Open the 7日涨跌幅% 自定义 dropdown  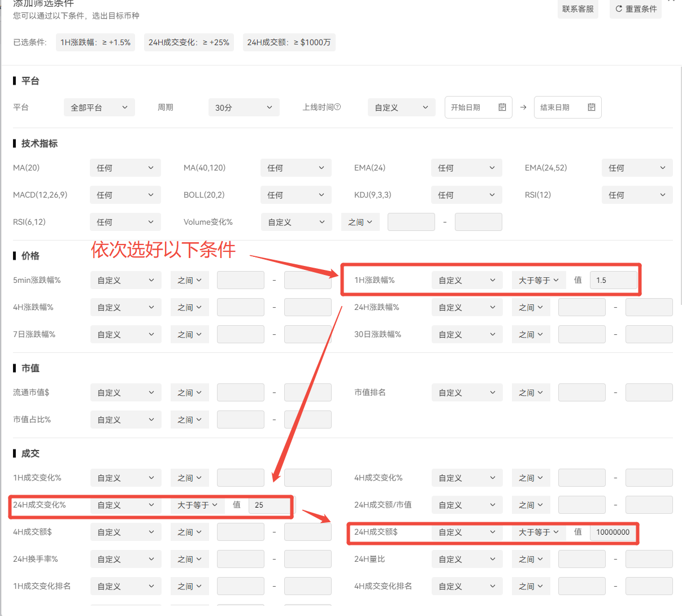(126, 334)
